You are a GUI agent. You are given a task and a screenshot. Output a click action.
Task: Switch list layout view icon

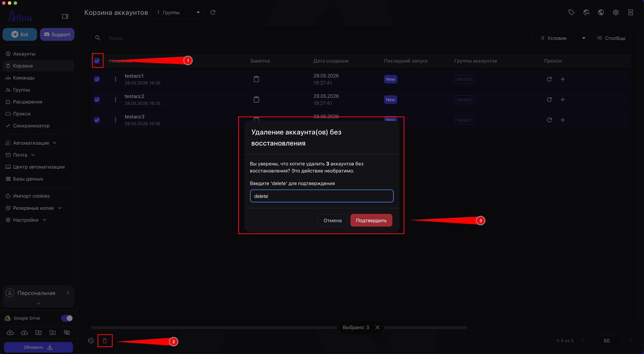tap(631, 12)
